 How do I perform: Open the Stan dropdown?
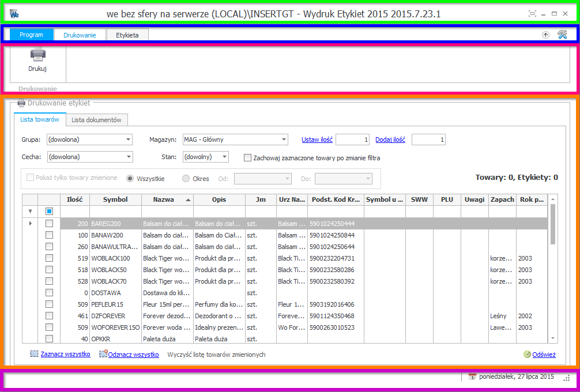(x=224, y=157)
